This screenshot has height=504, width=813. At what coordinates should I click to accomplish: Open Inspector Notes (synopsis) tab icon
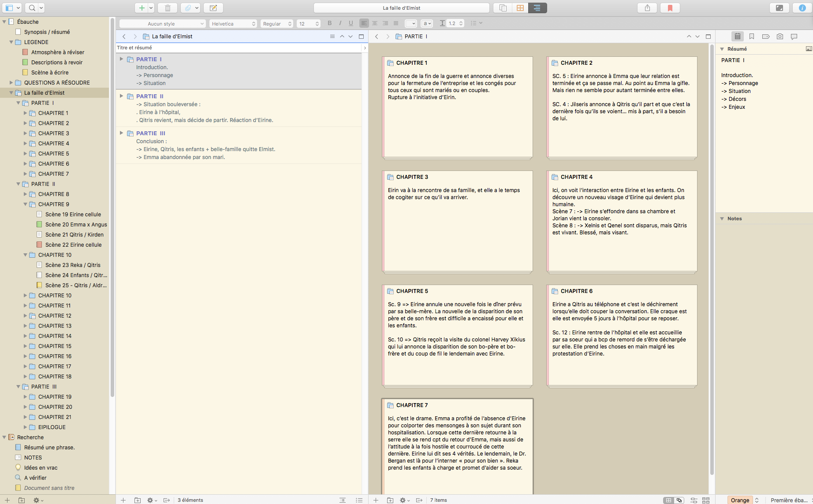[x=738, y=37]
